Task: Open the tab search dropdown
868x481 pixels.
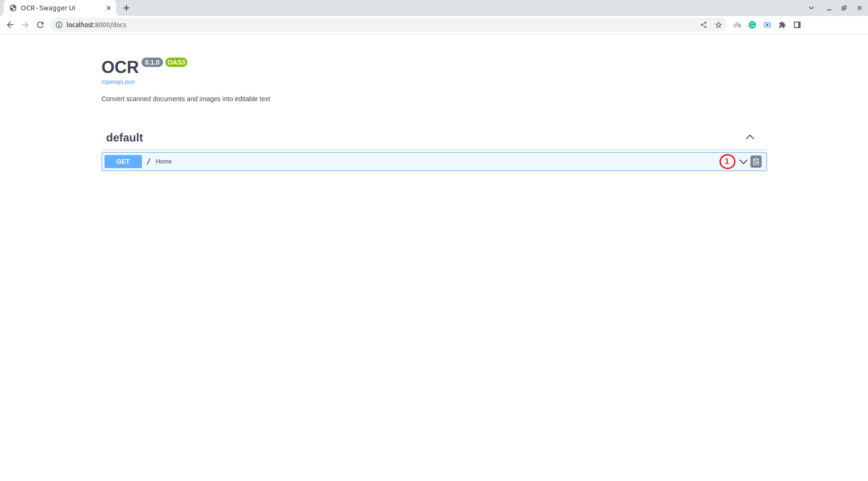Action: (811, 8)
